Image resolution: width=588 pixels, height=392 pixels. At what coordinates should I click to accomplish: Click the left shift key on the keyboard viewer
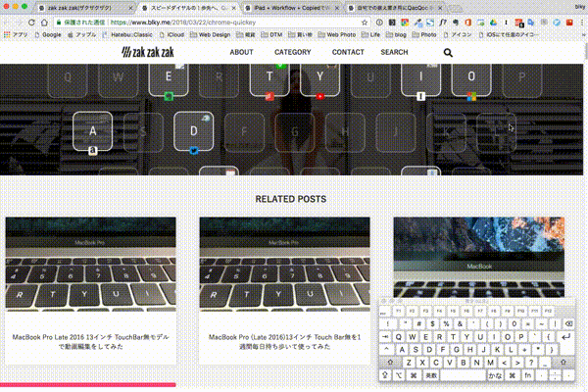click(x=390, y=363)
